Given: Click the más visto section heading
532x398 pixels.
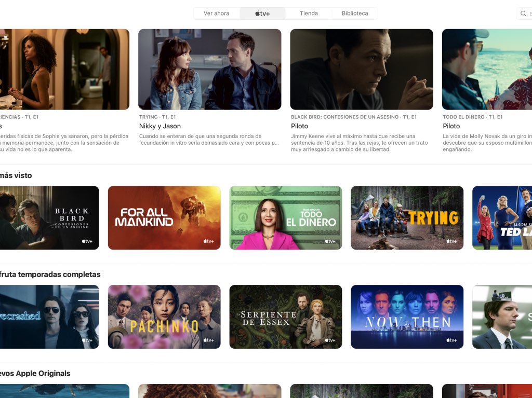Looking at the screenshot, I should pyautogui.click(x=16, y=175).
